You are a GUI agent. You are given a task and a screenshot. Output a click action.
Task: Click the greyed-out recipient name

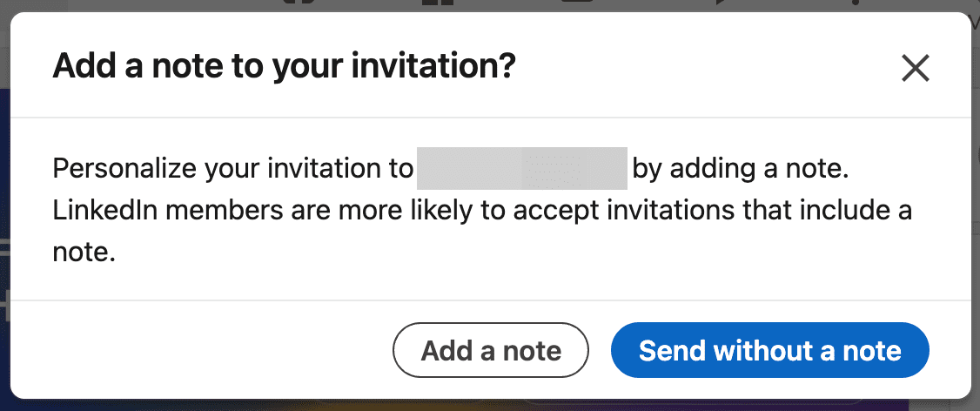pyautogui.click(x=522, y=169)
